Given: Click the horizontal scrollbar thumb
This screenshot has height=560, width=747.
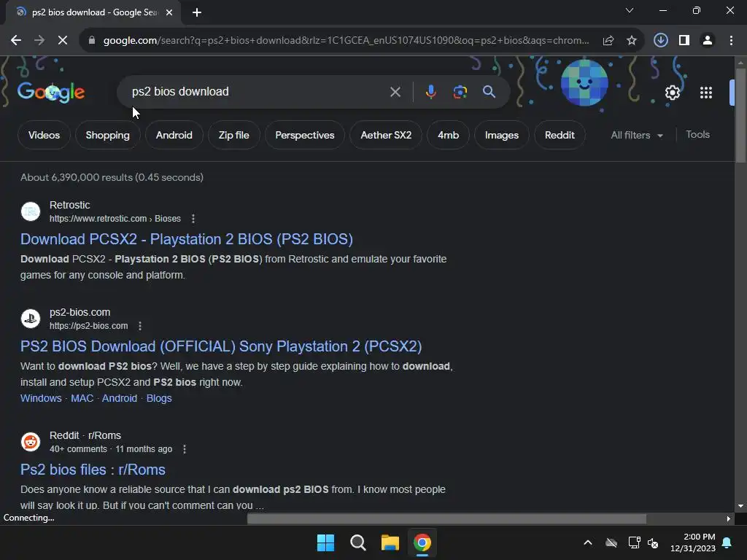Looking at the screenshot, I should (446, 518).
